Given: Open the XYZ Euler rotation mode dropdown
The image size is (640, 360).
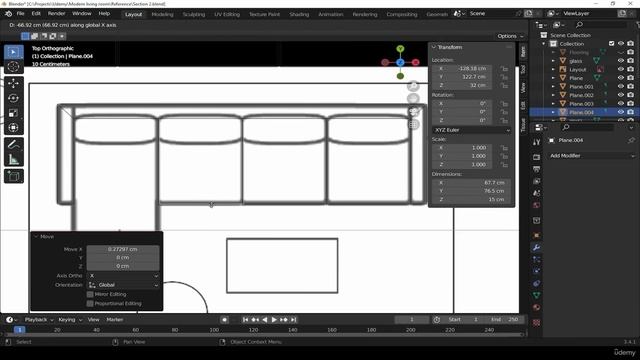Looking at the screenshot, I should coord(472,130).
